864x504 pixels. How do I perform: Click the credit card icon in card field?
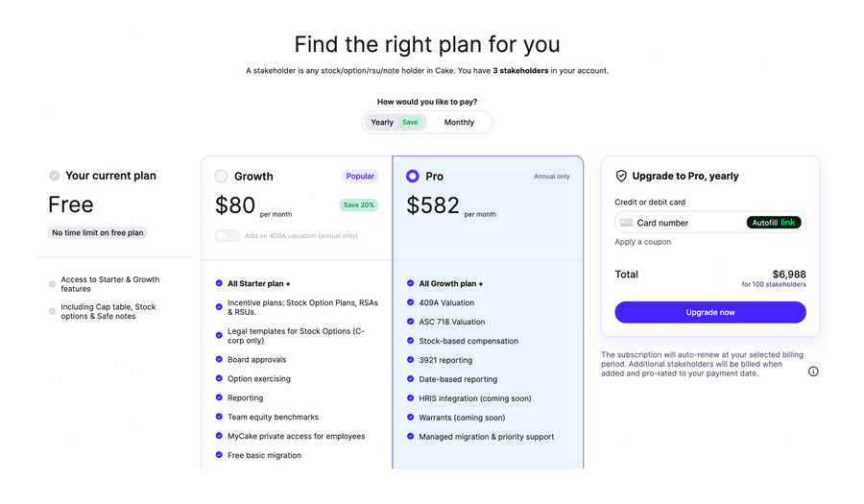[626, 223]
